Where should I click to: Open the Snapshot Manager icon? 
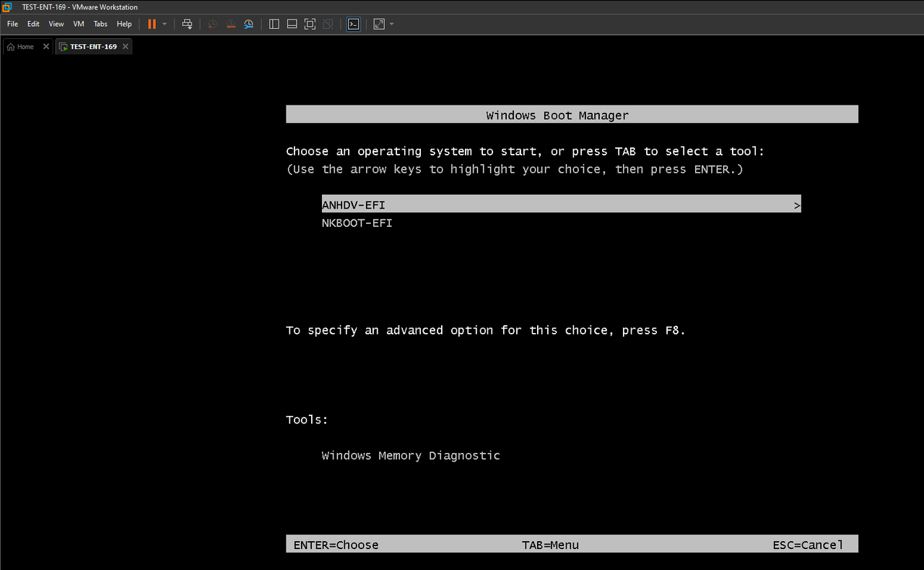[x=248, y=24]
